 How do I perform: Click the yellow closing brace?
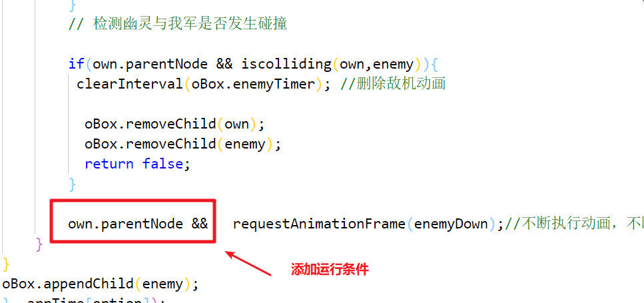(x=6, y=264)
